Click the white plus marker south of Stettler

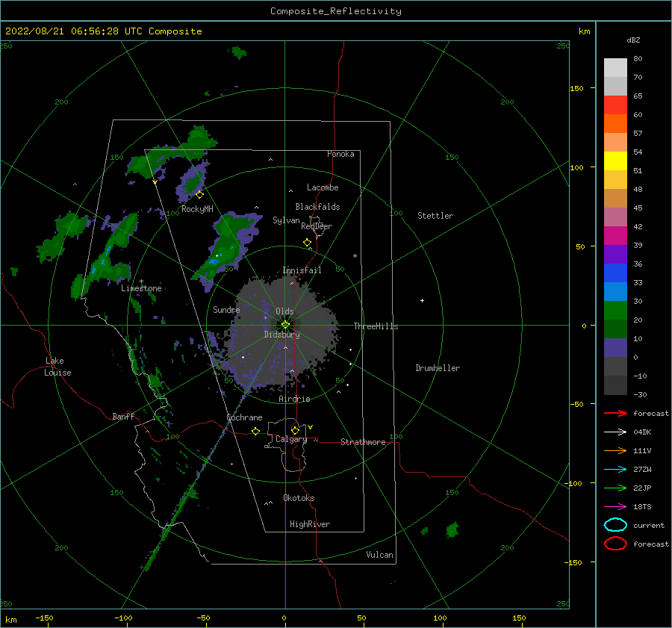coord(422,300)
